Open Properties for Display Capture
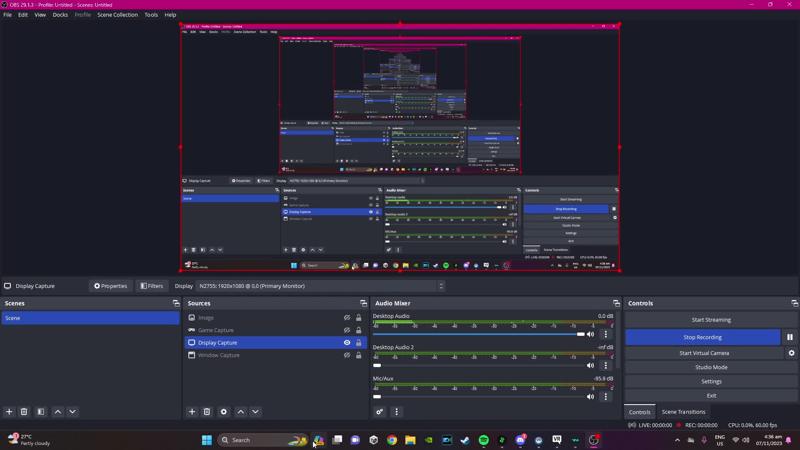The height and width of the screenshot is (450, 800). click(110, 286)
